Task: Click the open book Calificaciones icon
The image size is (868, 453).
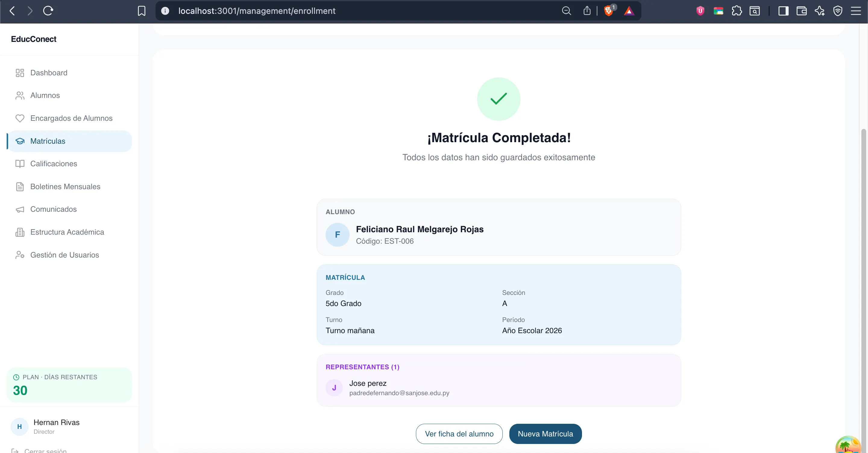Action: tap(20, 164)
